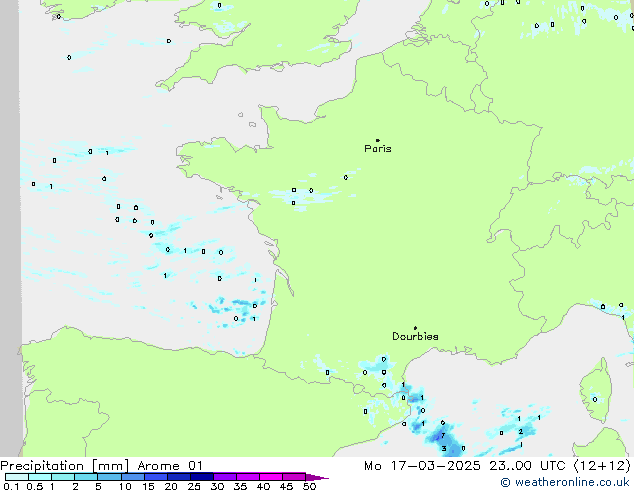Pick the 40–45 mm magenta legend swatch
634x490 pixels.
[271, 477]
